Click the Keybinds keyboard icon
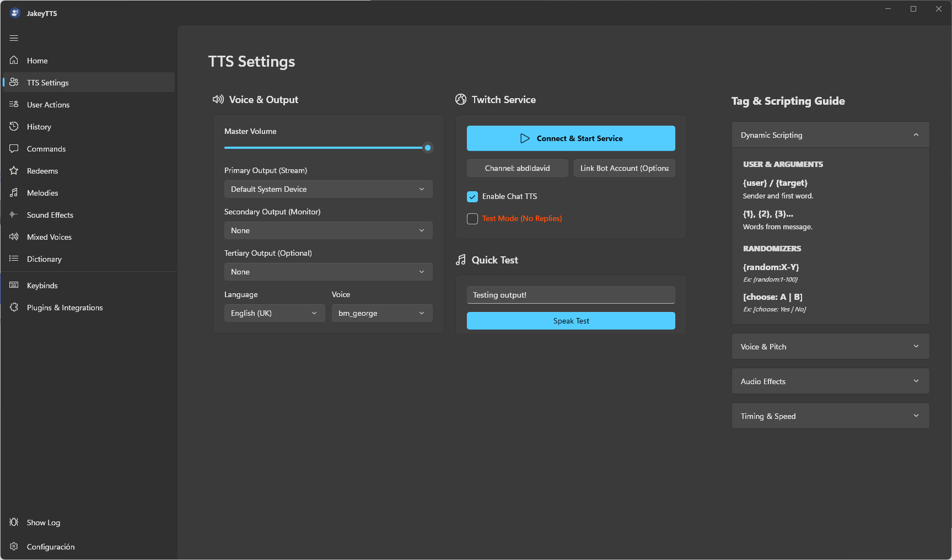Screen dimensions: 952x560 click(14, 285)
